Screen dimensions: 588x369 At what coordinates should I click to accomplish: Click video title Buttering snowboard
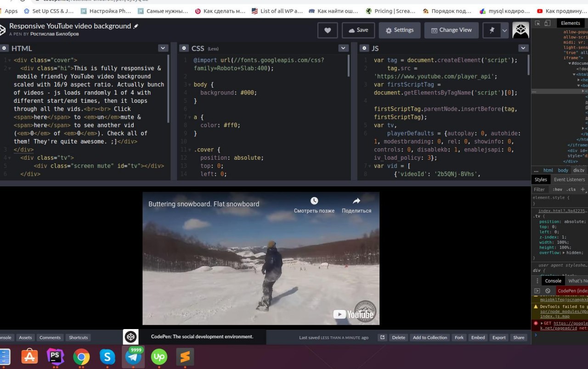pyautogui.click(x=204, y=204)
